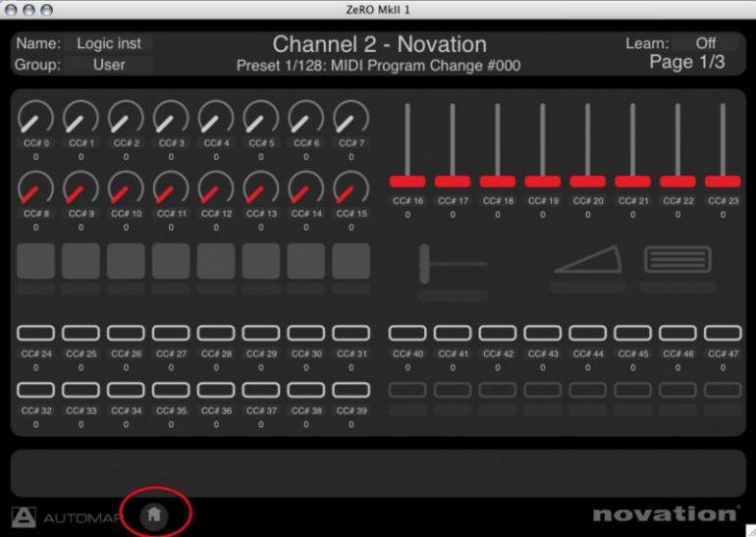Click the empty info bar at the bottom
756x537 pixels.
[x=378, y=473]
